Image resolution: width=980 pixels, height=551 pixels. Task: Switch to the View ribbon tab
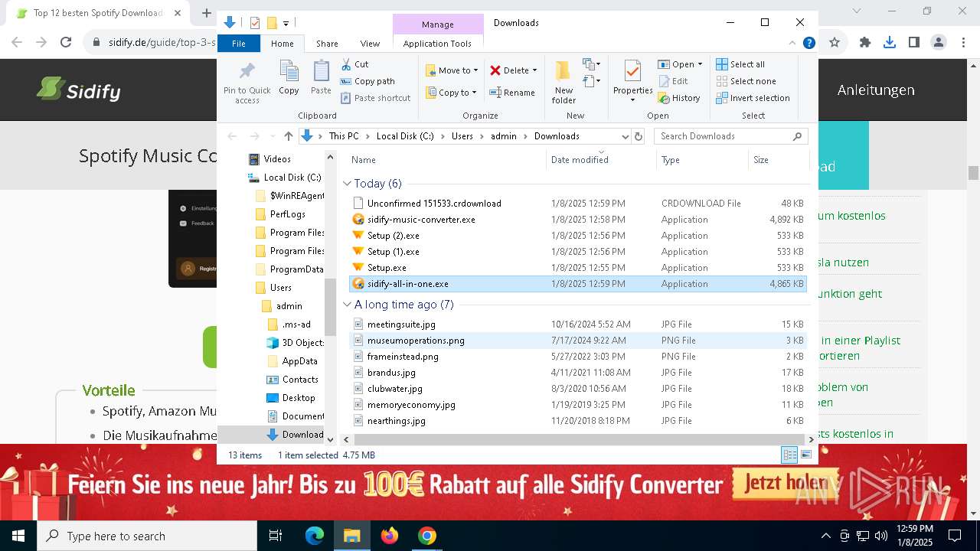370,44
